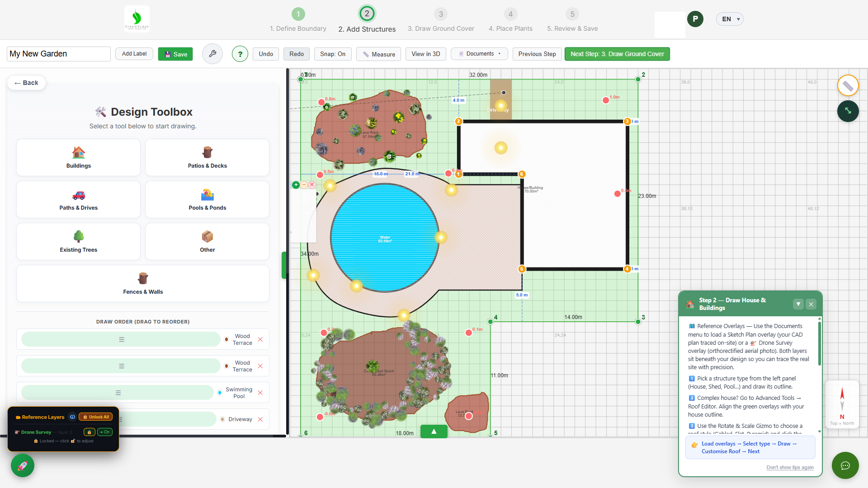Image resolution: width=868 pixels, height=488 pixels.
Task: Click the green expand arrows canvas button
Action: [848, 111]
